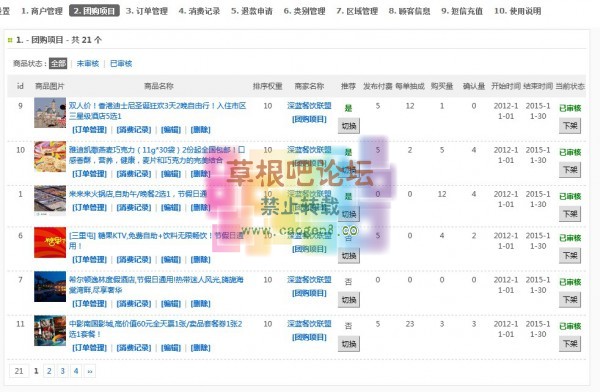The image size is (600, 392).
Task: Filter products by 已审核 status
Action: pos(121,63)
